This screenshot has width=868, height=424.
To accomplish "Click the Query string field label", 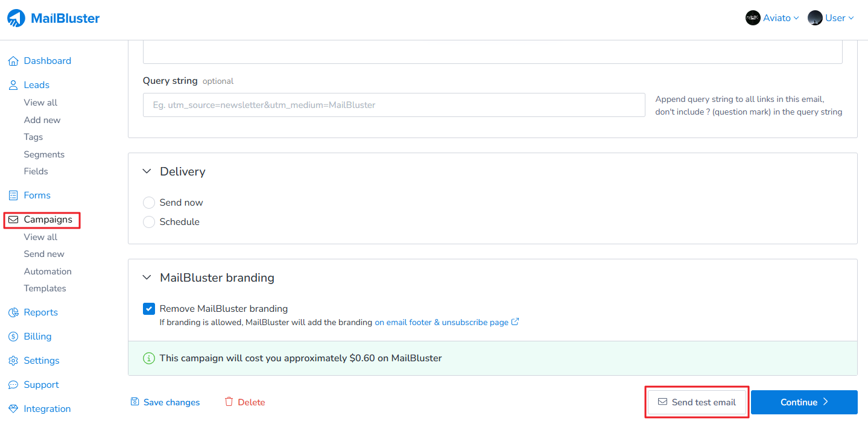I will pos(170,81).
